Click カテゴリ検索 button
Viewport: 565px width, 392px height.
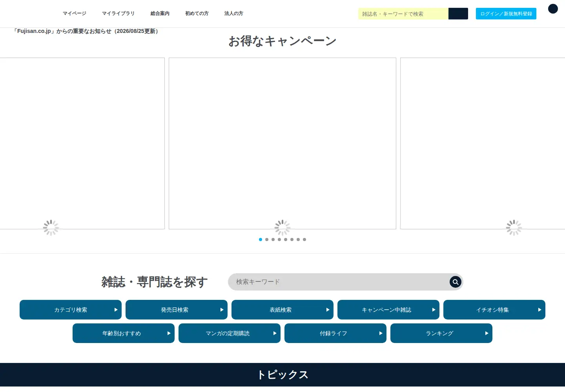(x=71, y=310)
